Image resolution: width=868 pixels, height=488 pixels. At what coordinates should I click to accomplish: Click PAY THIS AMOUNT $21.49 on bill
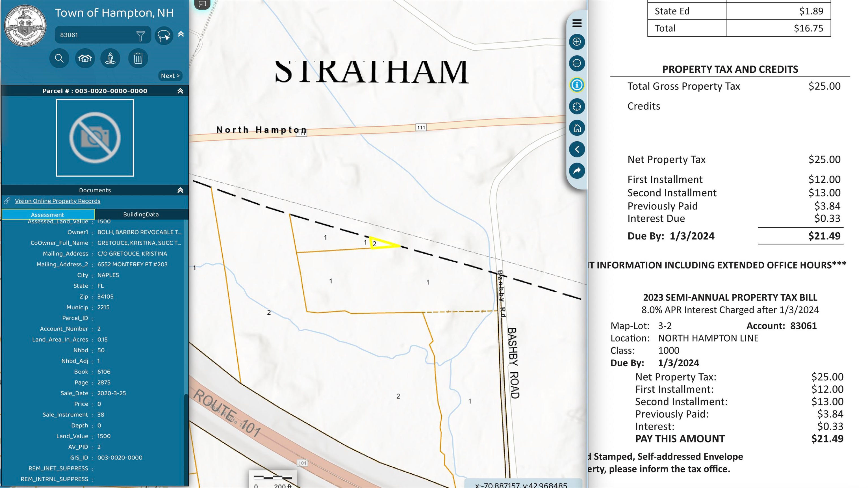tap(739, 439)
